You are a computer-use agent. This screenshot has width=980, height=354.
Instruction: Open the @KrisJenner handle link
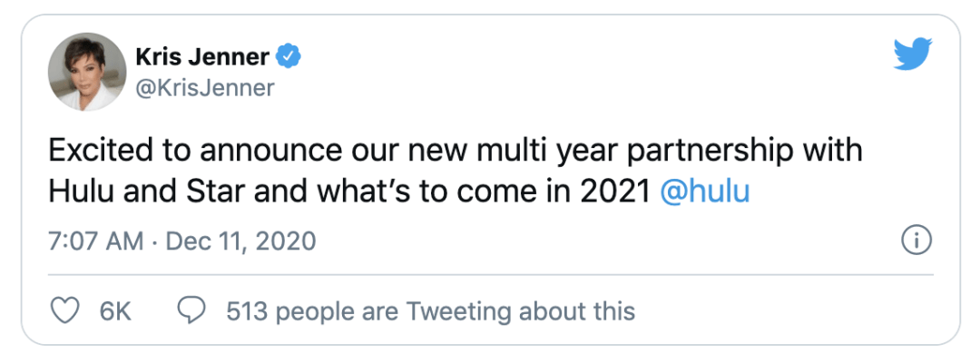[x=205, y=88]
